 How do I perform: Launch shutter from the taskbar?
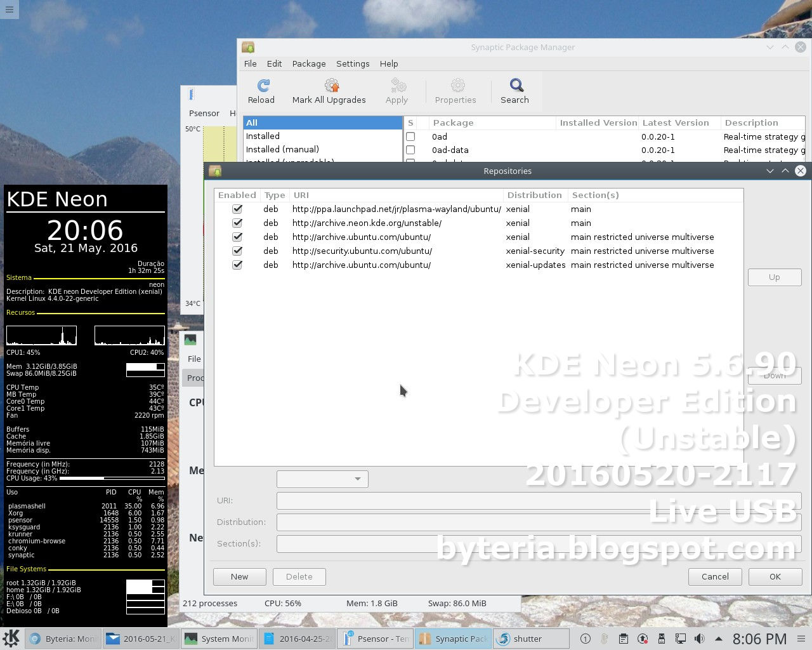click(531, 639)
